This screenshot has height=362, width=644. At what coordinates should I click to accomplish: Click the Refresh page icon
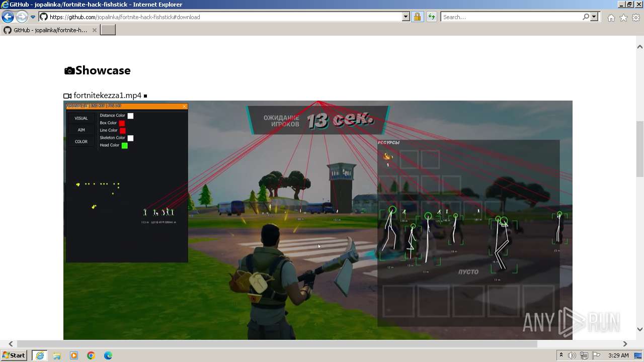coord(431,17)
